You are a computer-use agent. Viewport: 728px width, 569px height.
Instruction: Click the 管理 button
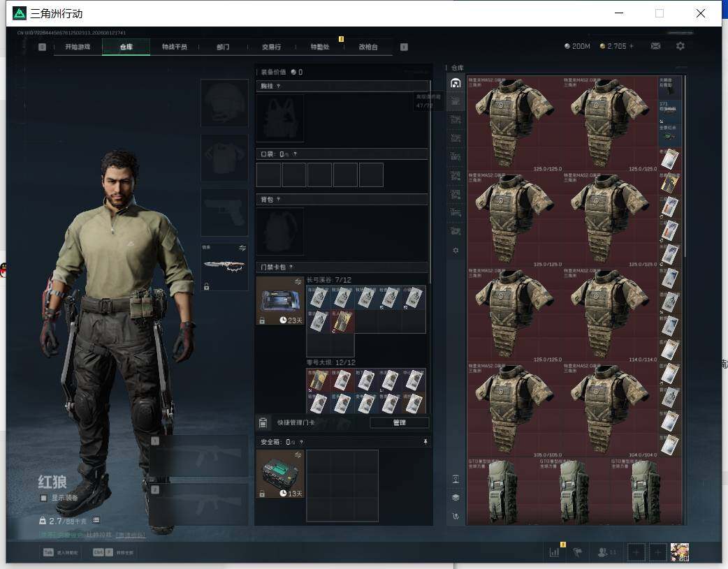click(400, 422)
